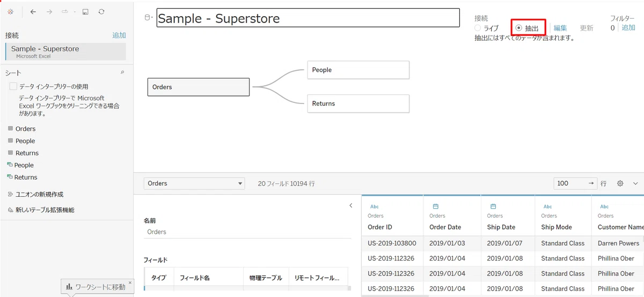The image size is (644, 297).
Task: Click the row count field showing 100
Action: 570,183
